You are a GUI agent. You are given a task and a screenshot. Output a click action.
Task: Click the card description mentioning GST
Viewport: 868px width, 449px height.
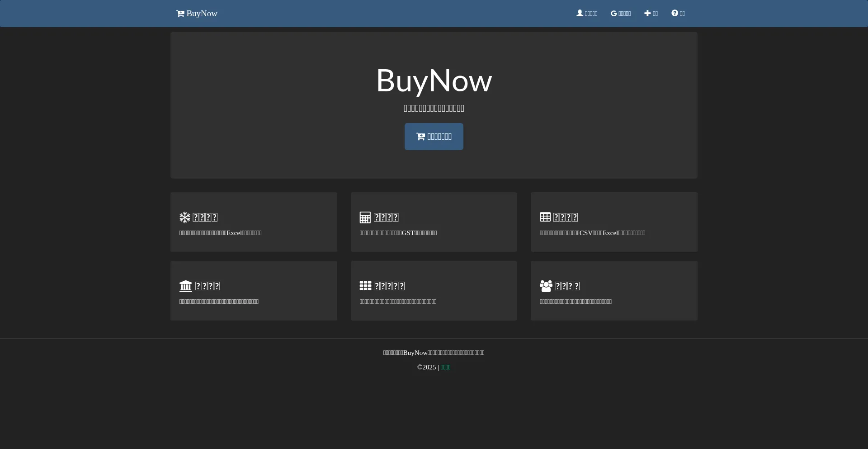click(x=398, y=233)
